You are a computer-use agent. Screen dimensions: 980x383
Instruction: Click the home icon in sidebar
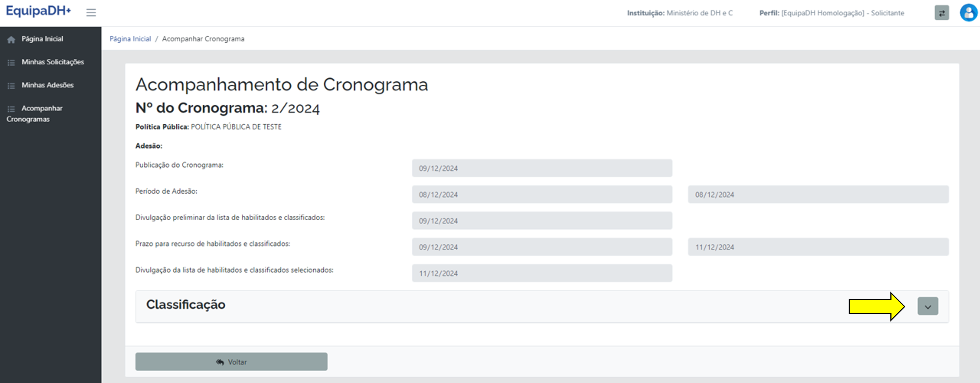11,39
